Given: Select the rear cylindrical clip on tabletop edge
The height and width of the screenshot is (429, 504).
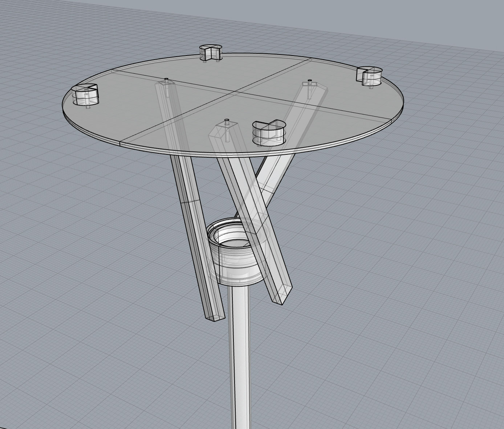Looking at the screenshot, I should tap(211, 53).
